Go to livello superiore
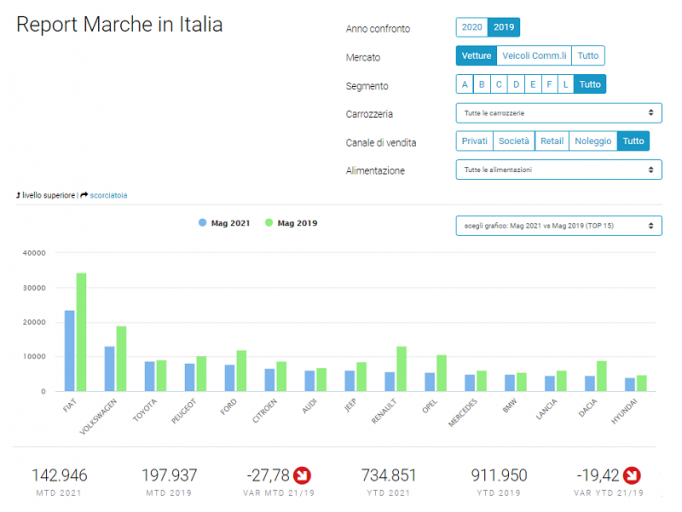The width and height of the screenshot is (682, 512). tap(48, 195)
